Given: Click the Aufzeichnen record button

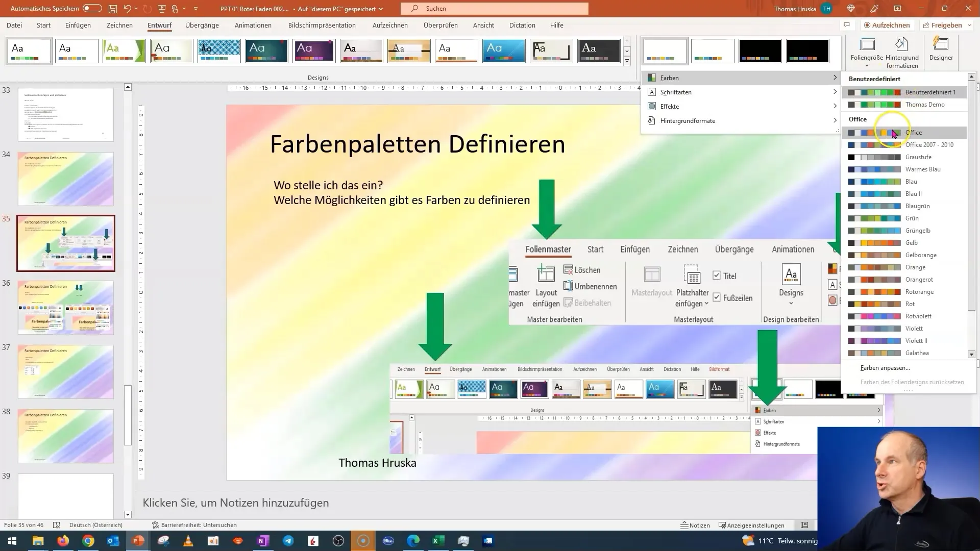Looking at the screenshot, I should (887, 25).
